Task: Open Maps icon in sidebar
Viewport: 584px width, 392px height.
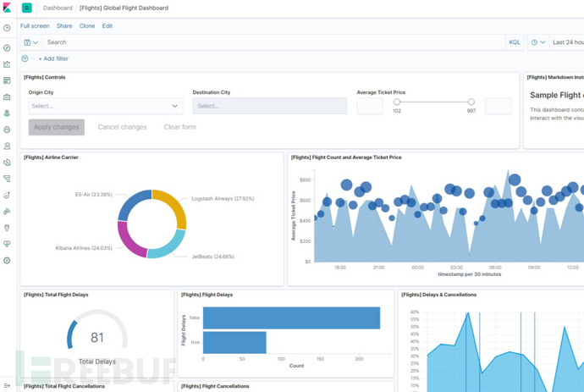Action: tap(7, 113)
